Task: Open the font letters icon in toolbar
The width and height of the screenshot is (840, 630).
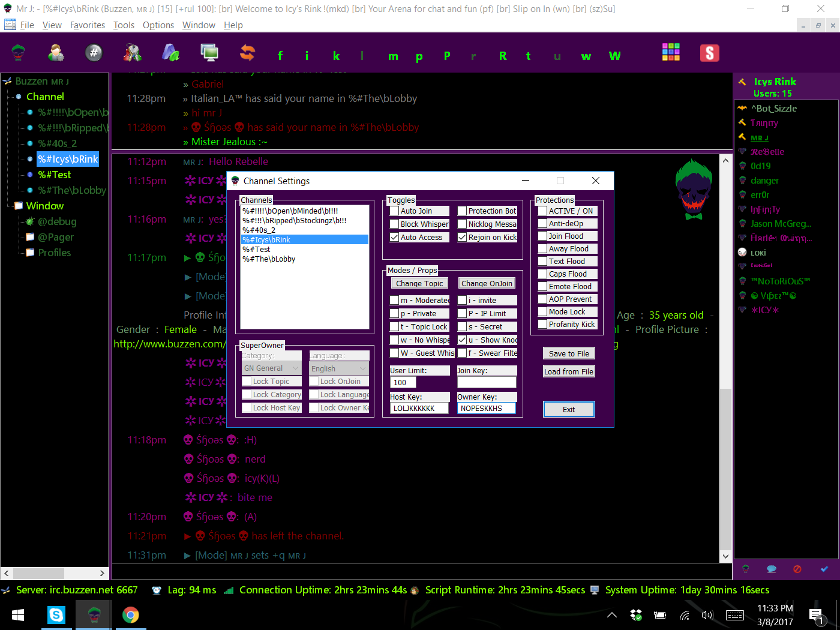Action: point(170,53)
